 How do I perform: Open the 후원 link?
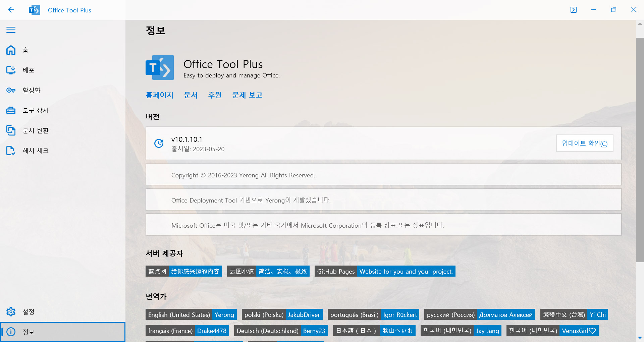(x=215, y=95)
